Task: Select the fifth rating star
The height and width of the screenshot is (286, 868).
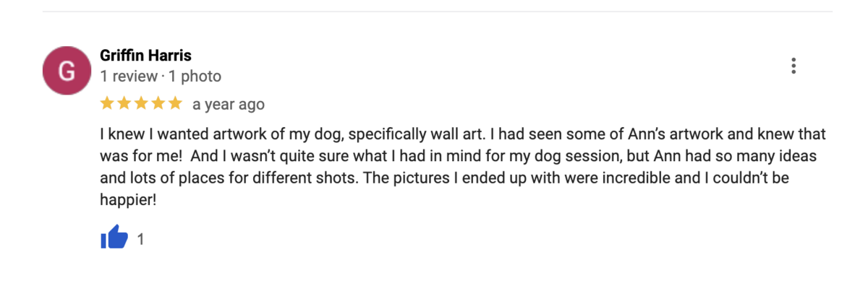Action: point(174,104)
